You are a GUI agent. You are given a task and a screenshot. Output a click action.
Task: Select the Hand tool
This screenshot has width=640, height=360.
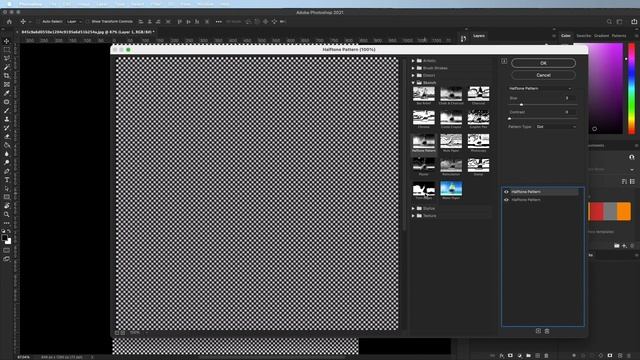[7, 206]
